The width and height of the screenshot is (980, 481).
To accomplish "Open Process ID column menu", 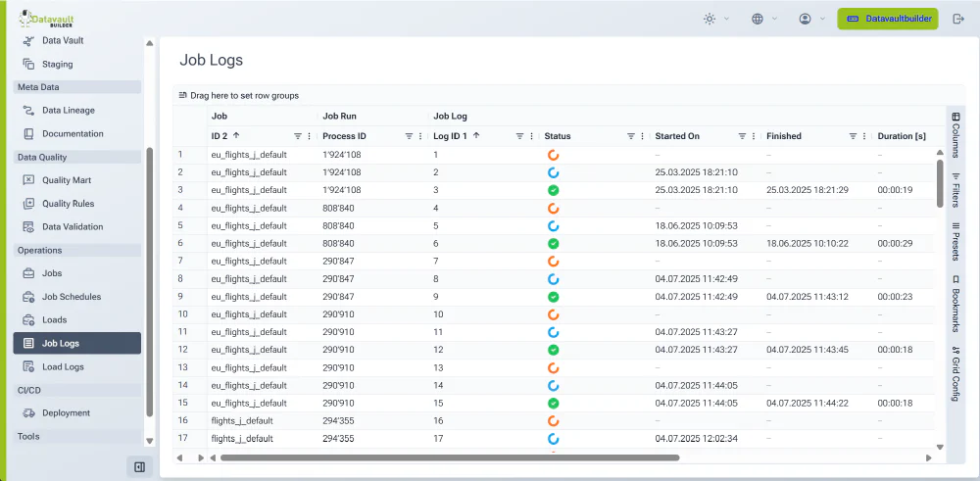I will click(x=420, y=136).
